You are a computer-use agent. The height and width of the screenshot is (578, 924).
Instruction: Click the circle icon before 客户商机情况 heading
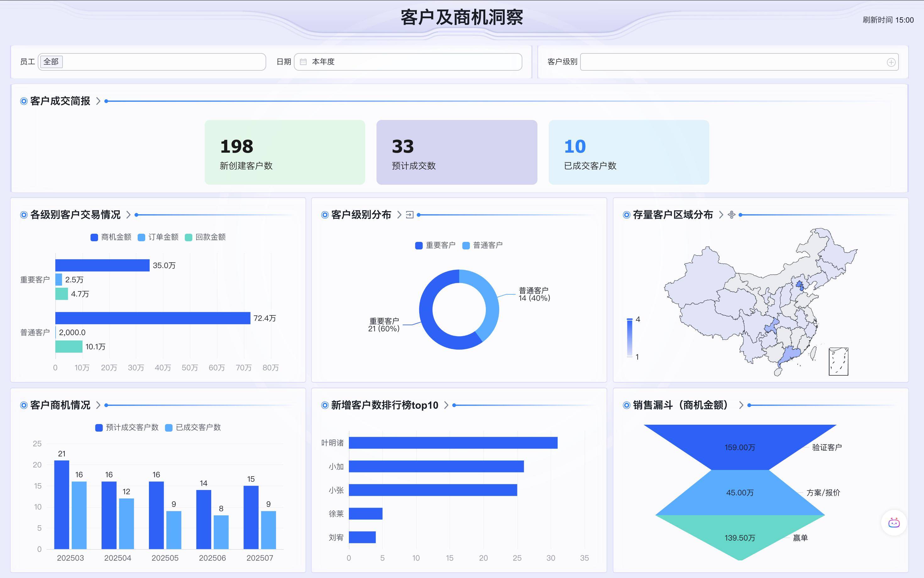point(24,405)
